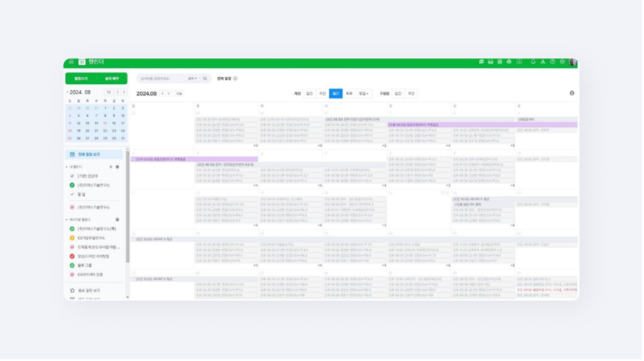Toggle the pink (주)이에스기술연구소 checkbox

point(72,208)
